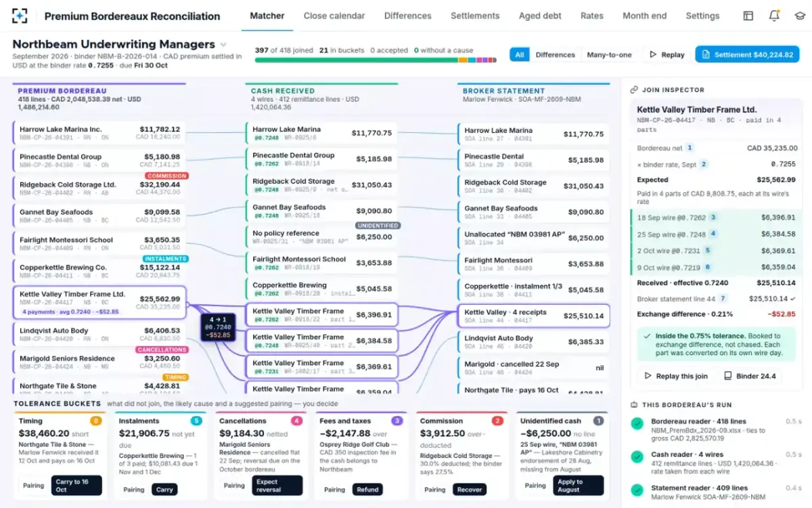Viewport: 812px width, 508px height.
Task: Click footnote 3 beside 18 Sep wire
Action: pos(713,217)
